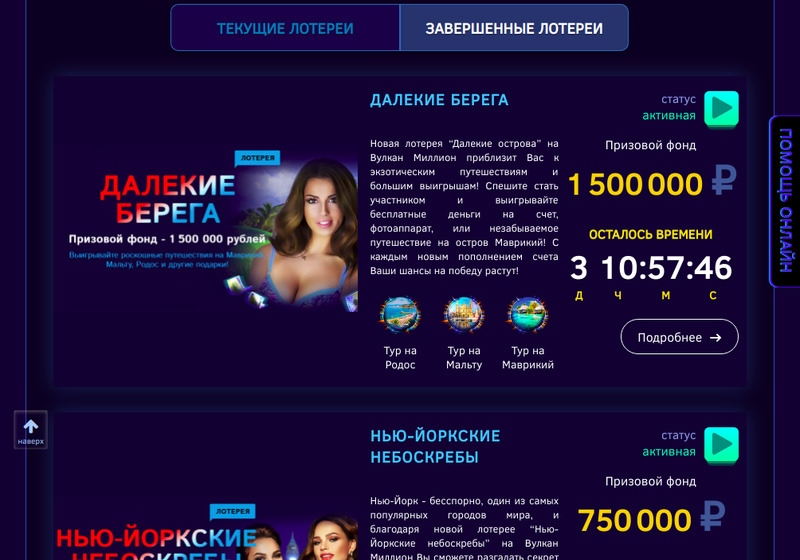
Task: Select the Тур на Родос prize icon
Action: click(400, 315)
